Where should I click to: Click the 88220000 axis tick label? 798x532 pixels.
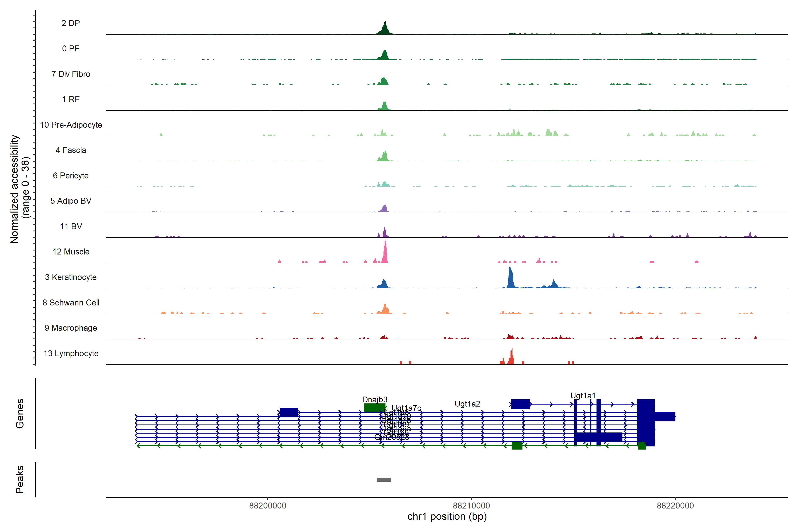click(x=675, y=506)
